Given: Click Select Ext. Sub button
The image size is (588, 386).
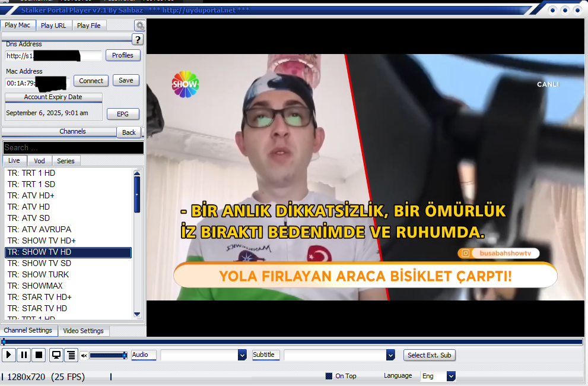Looking at the screenshot, I should point(430,355).
